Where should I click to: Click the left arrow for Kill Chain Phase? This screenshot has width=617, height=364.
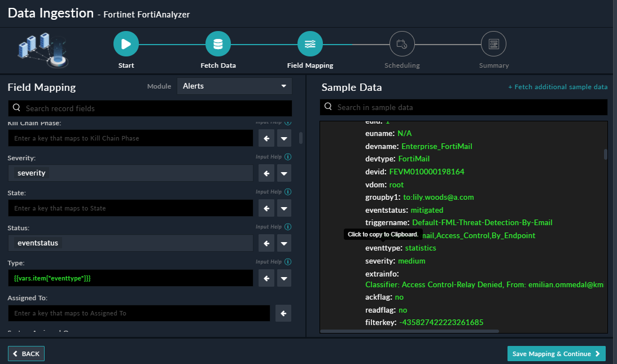[266, 138]
